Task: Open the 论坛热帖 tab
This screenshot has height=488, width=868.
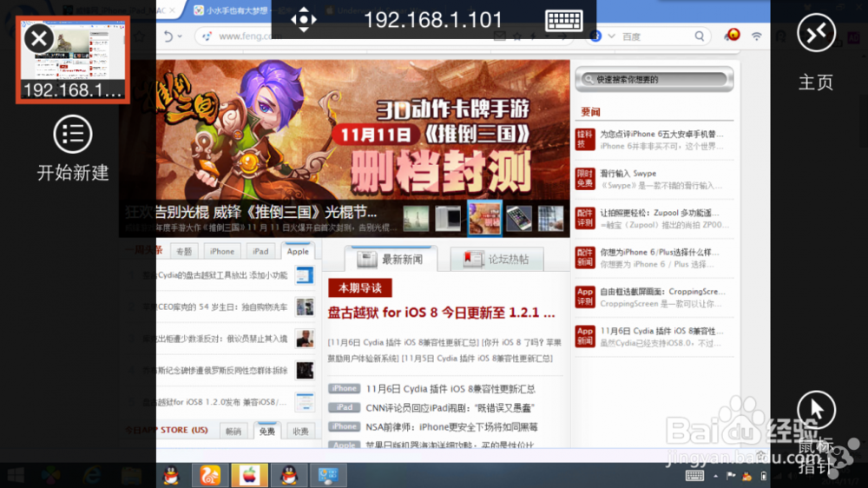Action: tap(496, 259)
